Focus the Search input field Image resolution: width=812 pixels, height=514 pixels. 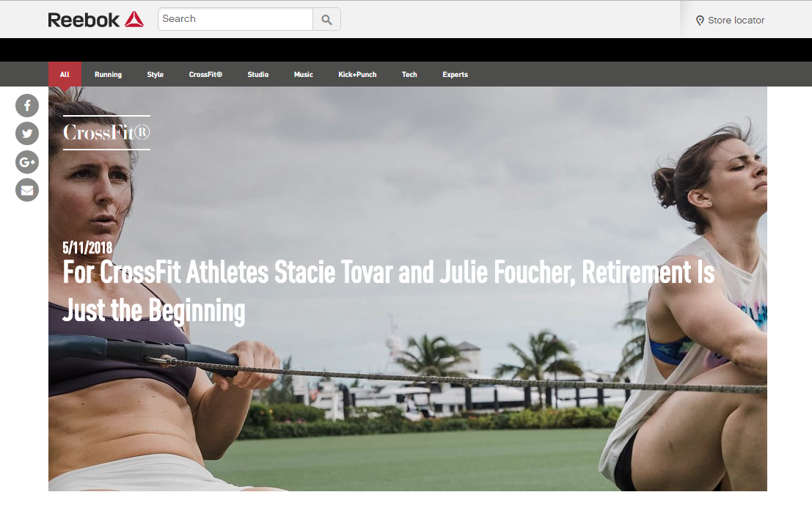click(235, 19)
